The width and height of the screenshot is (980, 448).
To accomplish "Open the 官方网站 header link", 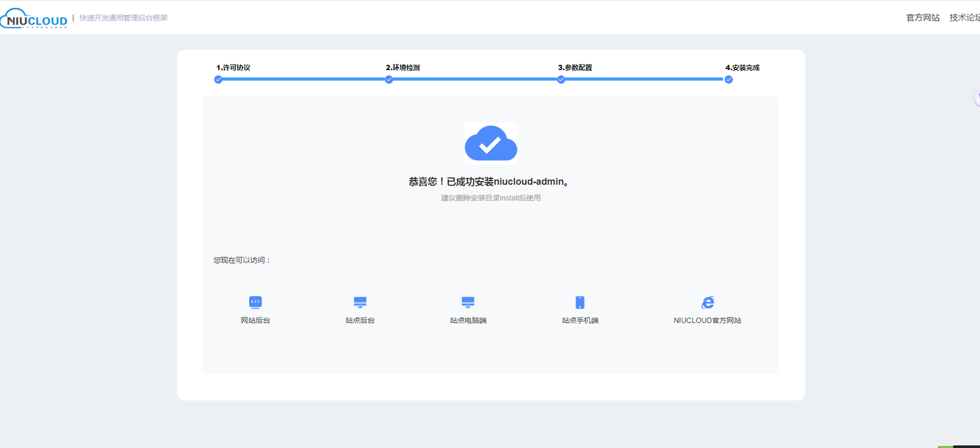I will (923, 18).
